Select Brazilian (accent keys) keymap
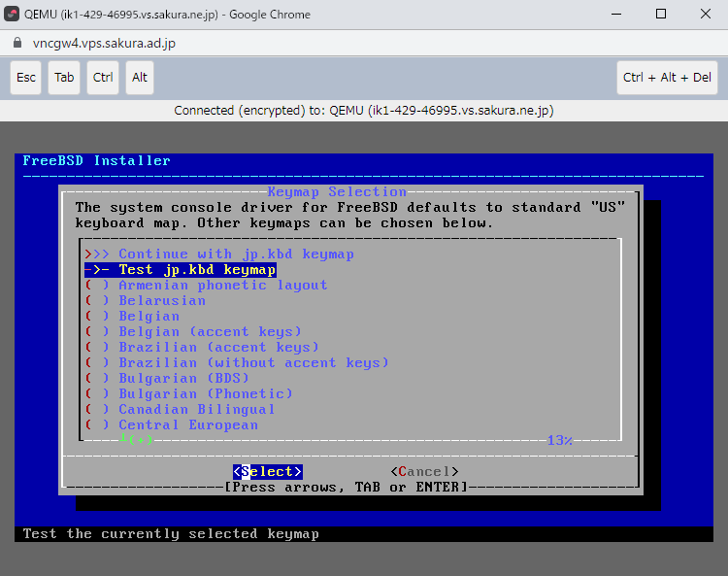 click(x=218, y=348)
